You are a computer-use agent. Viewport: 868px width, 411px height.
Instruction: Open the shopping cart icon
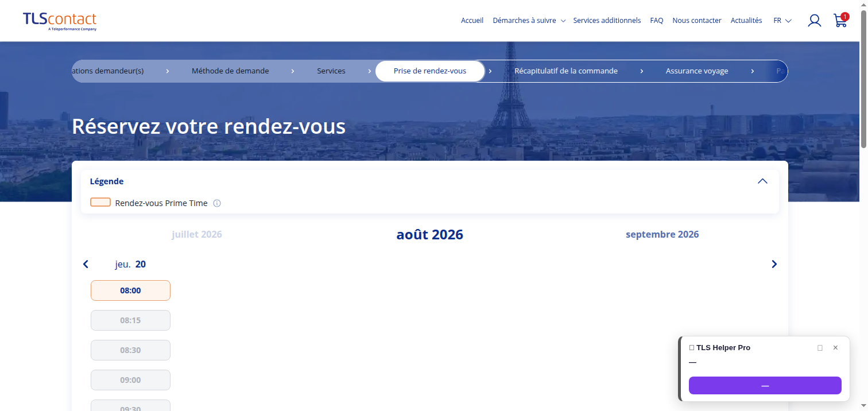[x=840, y=20]
